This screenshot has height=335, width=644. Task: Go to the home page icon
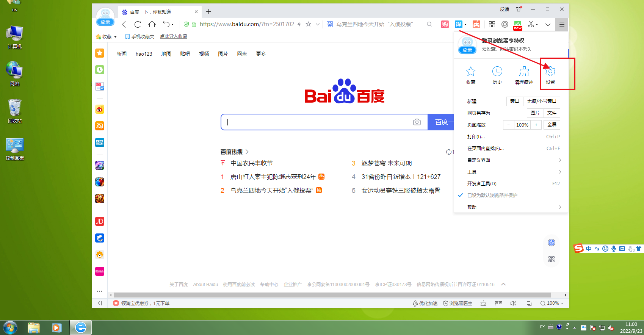[x=152, y=24]
